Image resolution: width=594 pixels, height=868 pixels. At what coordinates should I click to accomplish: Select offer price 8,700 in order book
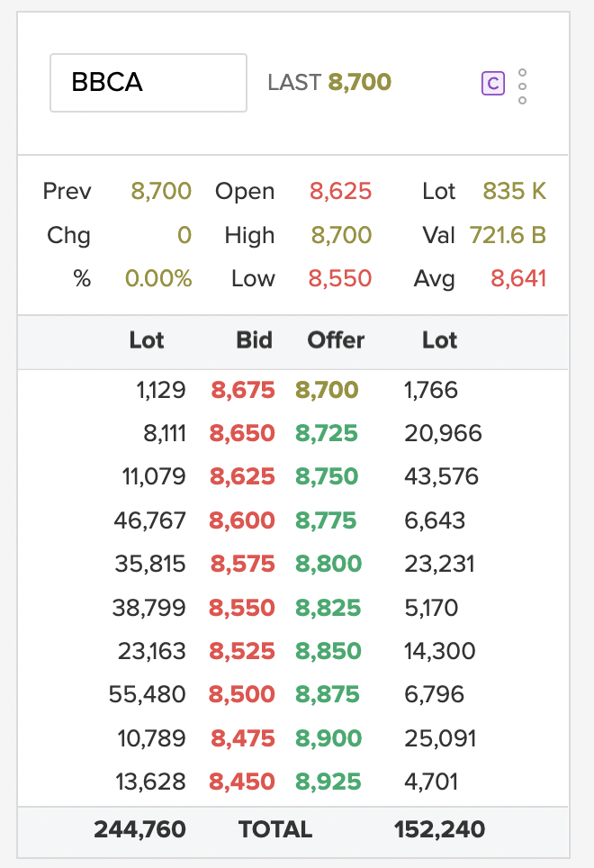coord(327,390)
